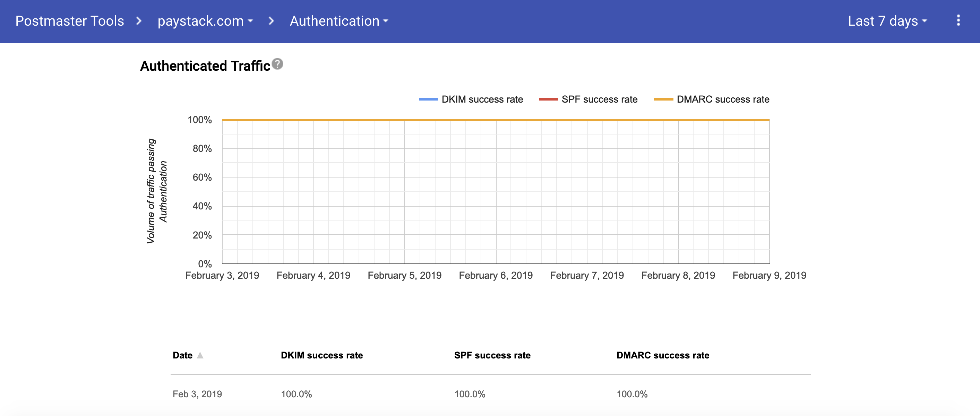This screenshot has width=980, height=416.
Task: Select DMARC success rate legend label
Action: click(x=723, y=99)
